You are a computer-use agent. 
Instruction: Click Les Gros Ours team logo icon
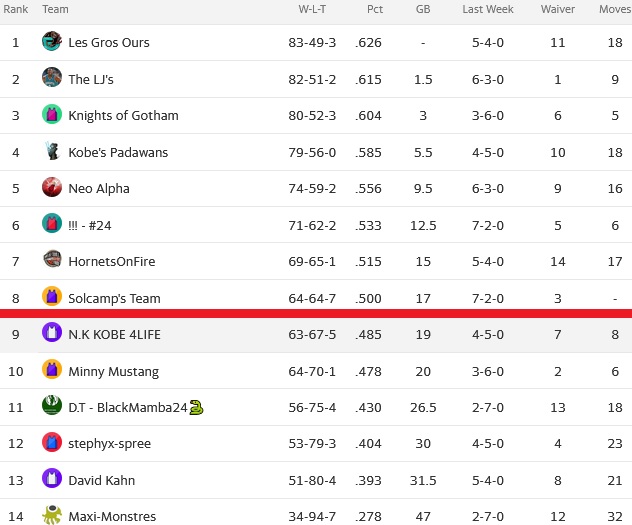52,41
